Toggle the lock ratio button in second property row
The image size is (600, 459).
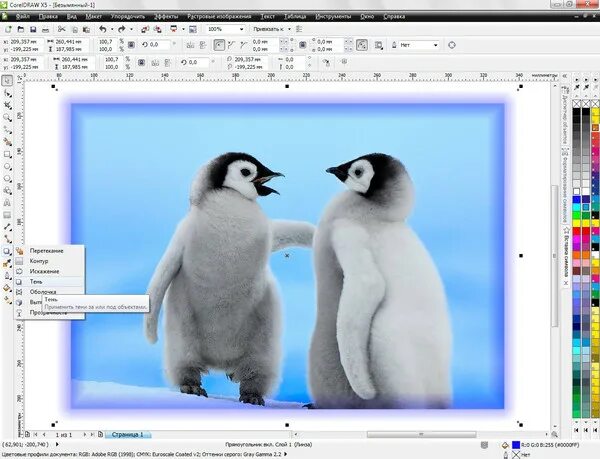click(x=141, y=62)
